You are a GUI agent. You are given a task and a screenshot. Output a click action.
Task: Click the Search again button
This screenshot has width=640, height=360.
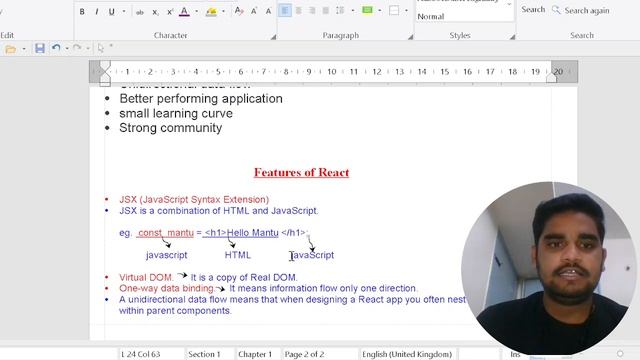[580, 10]
